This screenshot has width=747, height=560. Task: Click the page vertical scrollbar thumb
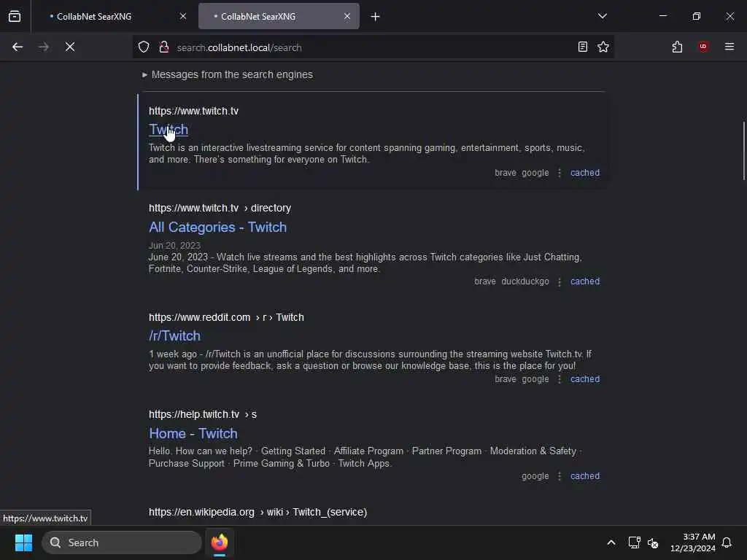[743, 151]
